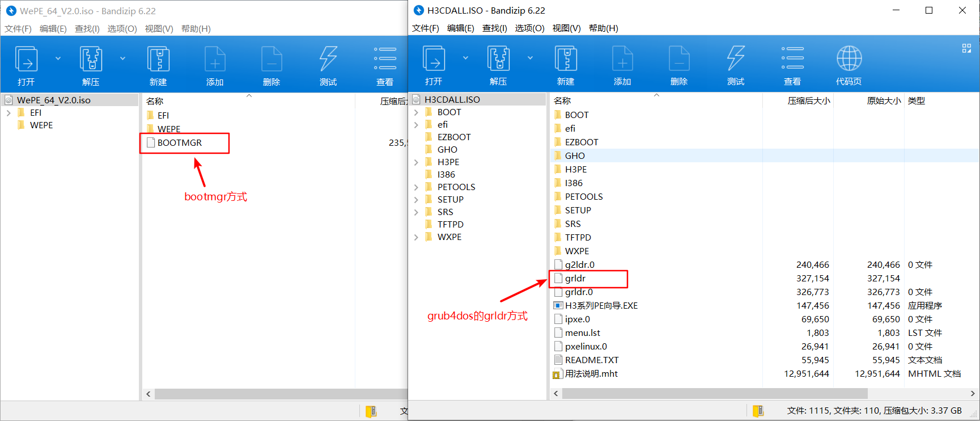Open dropdown arrow next to Open in H3CDALL window
This screenshot has width=980, height=421.
[x=465, y=58]
